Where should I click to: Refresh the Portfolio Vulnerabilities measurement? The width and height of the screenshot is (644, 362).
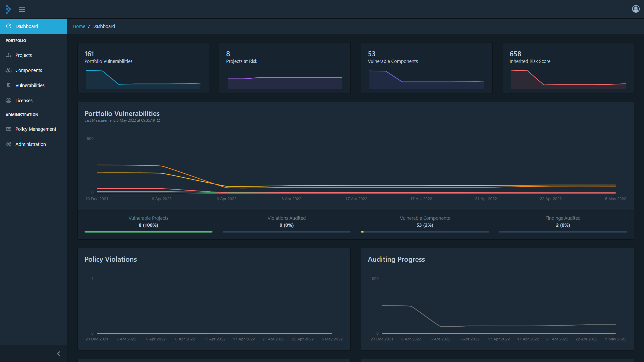pos(158,120)
